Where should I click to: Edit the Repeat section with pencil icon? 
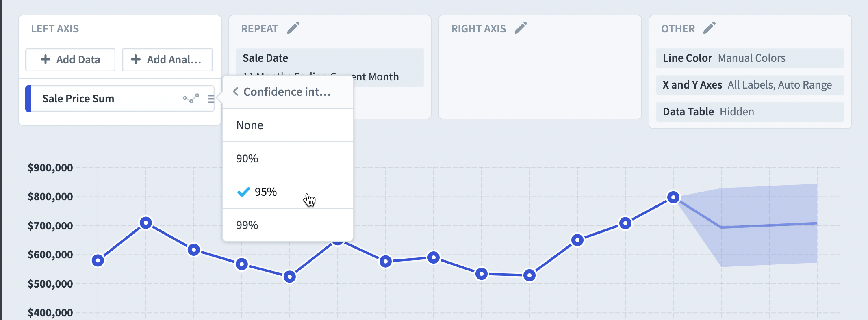tap(293, 28)
